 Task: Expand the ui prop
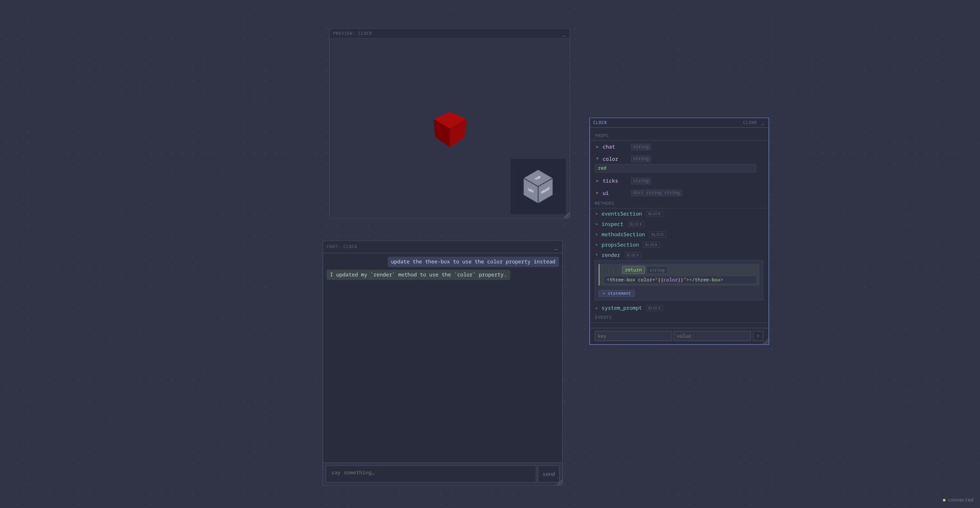(x=597, y=193)
